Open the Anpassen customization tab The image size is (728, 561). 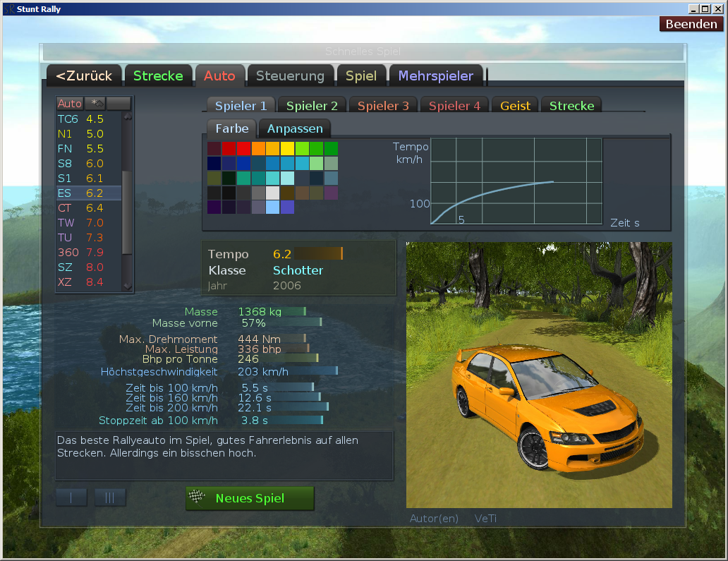pyautogui.click(x=295, y=128)
